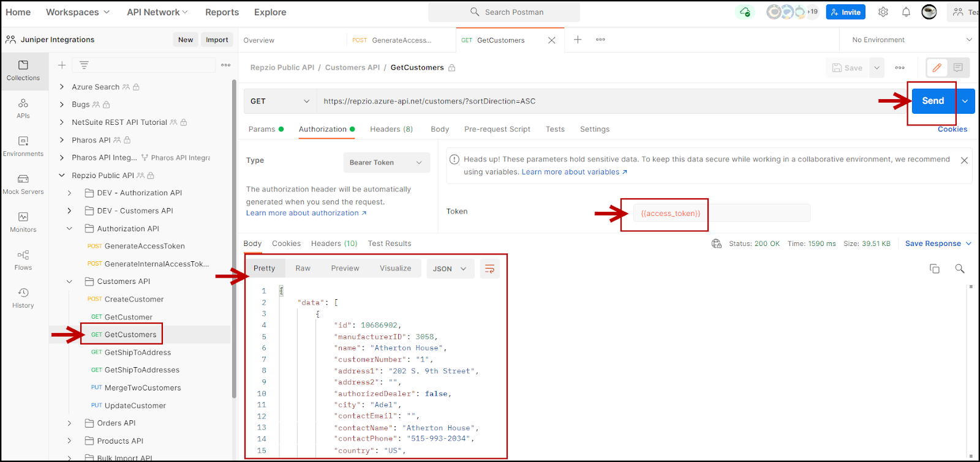Open the notifications bell icon
Screen dimensions: 980x462
[906, 12]
